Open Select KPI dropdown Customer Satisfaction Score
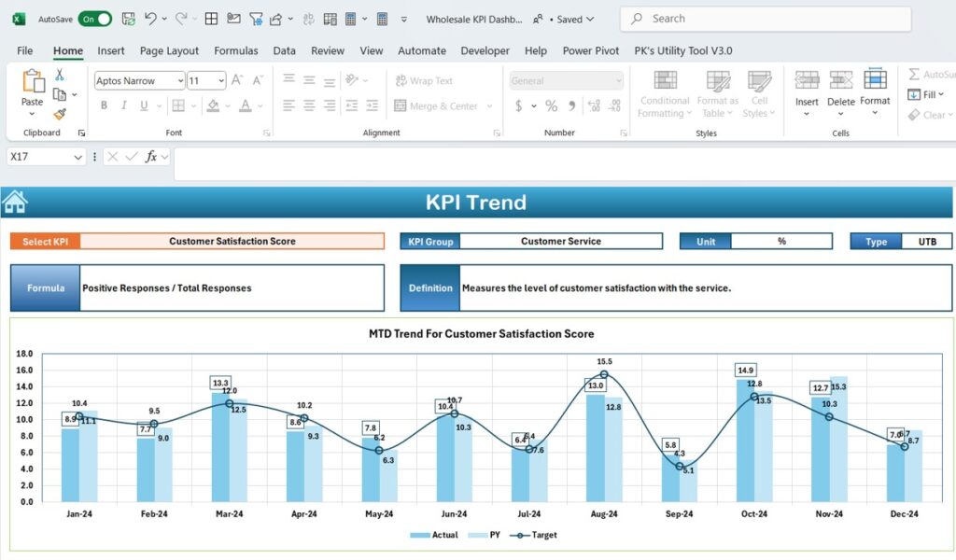The height and width of the screenshot is (560, 956). coord(232,242)
